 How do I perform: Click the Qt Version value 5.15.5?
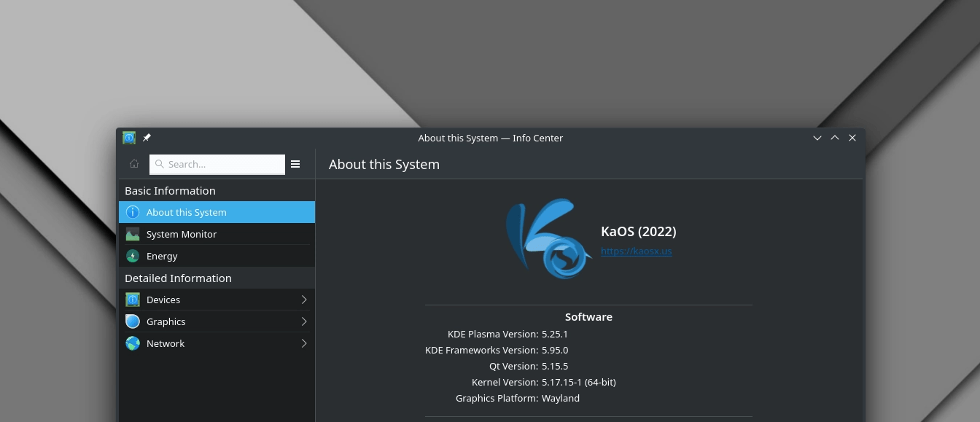(x=555, y=366)
